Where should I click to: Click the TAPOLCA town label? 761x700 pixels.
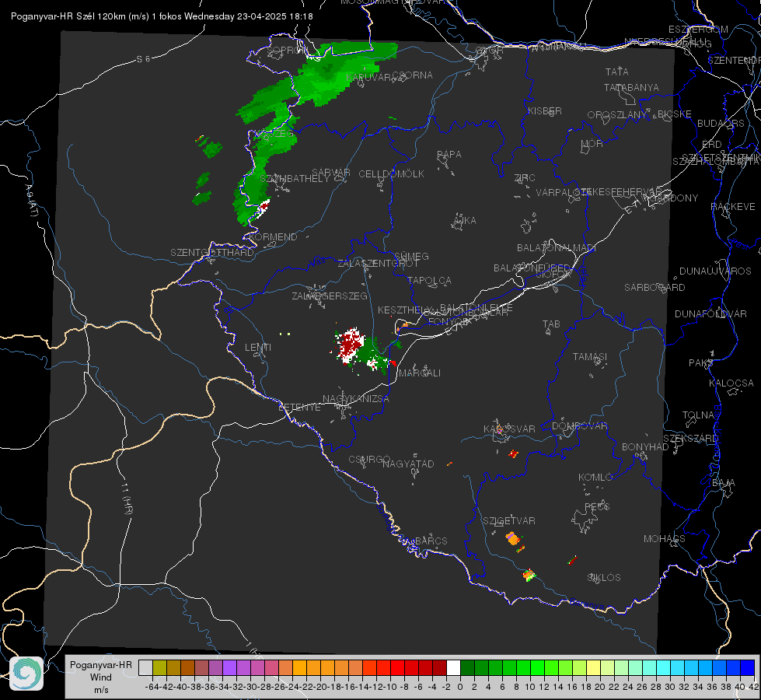[x=430, y=280]
